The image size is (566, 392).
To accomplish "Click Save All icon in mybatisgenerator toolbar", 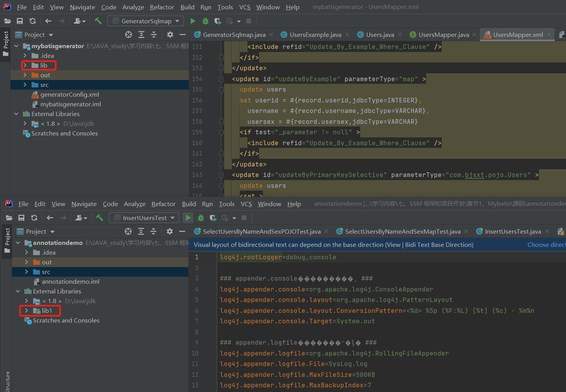I will (x=20, y=21).
